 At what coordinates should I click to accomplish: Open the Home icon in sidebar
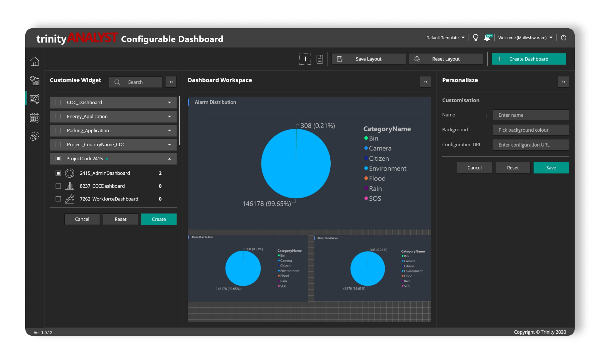click(x=35, y=61)
